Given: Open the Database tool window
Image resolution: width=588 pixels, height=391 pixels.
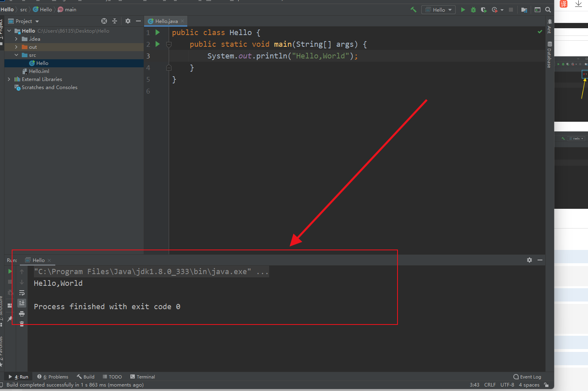Looking at the screenshot, I should pos(549,54).
